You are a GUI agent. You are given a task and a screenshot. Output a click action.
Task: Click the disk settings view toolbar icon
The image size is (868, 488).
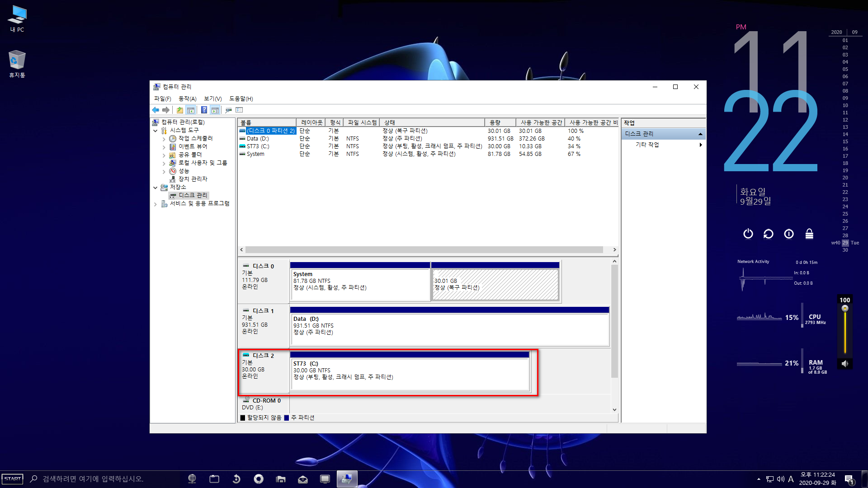pyautogui.click(x=228, y=110)
